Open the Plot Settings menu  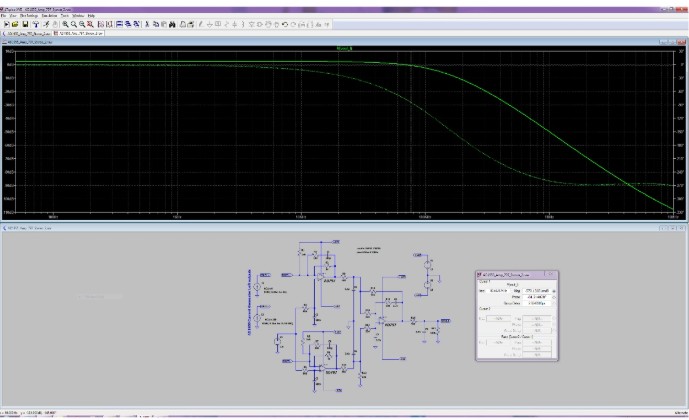(x=29, y=16)
